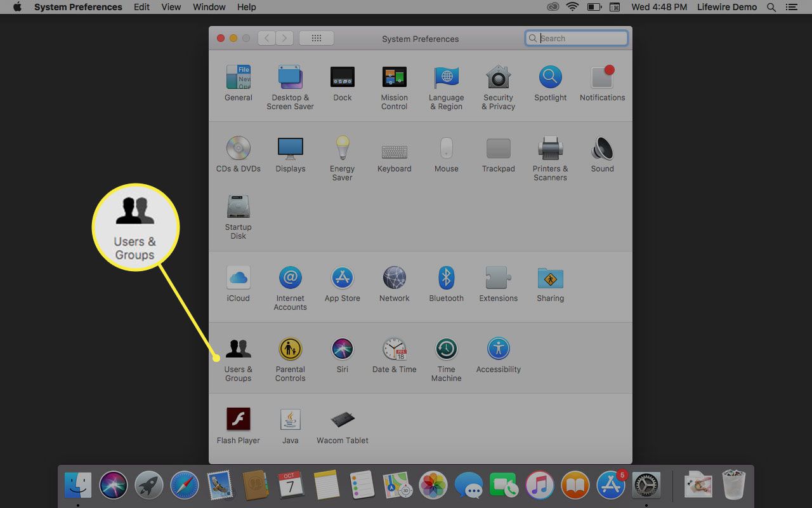Screen dimensions: 812x508
Task: Open Desktop & Screen Saver preferences
Action: click(291, 87)
